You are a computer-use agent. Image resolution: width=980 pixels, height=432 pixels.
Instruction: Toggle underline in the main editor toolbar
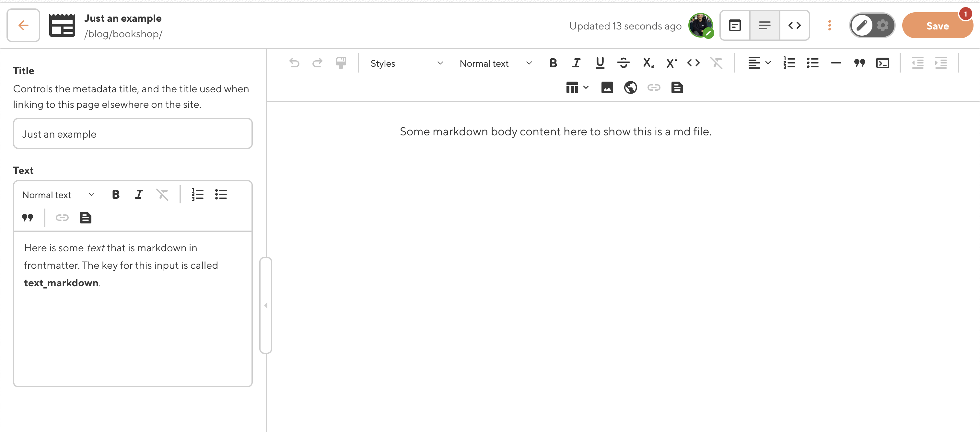point(600,63)
